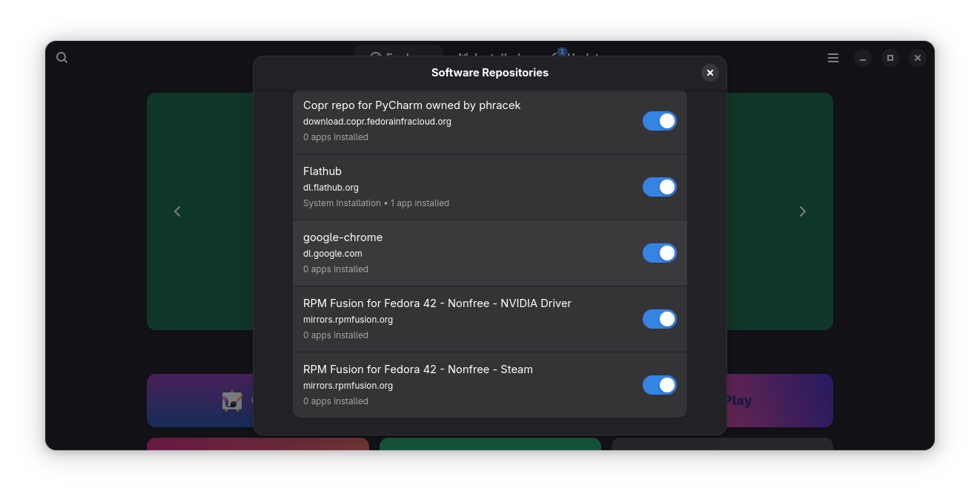The height and width of the screenshot is (500, 980).
Task: Go to the previous featured banner
Action: (x=177, y=211)
